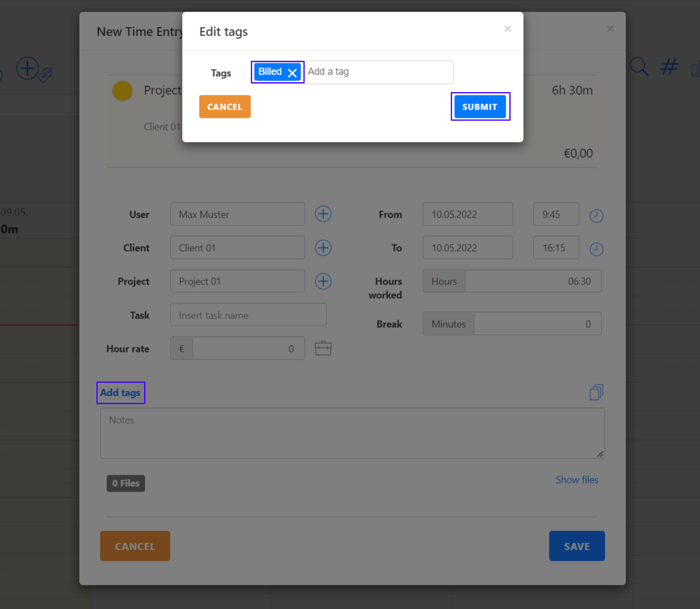
Task: Close the New Time Entry dialog
Action: tap(610, 29)
